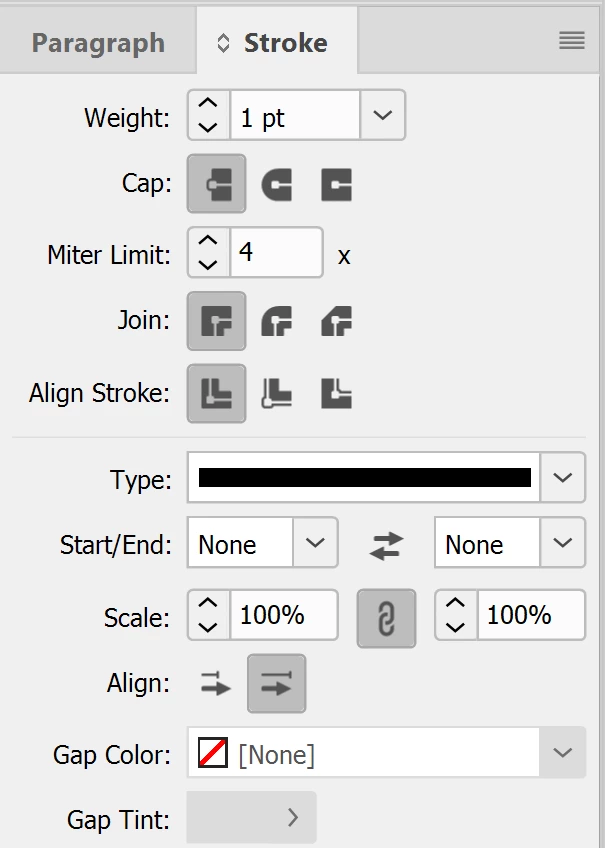Open the Gap Color swatch dropdown
The width and height of the screenshot is (605, 848).
(562, 753)
